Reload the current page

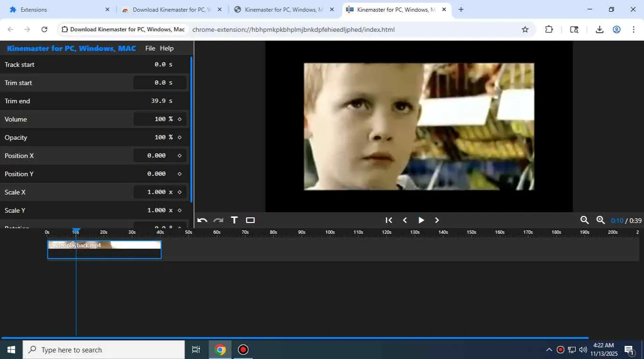(x=44, y=29)
